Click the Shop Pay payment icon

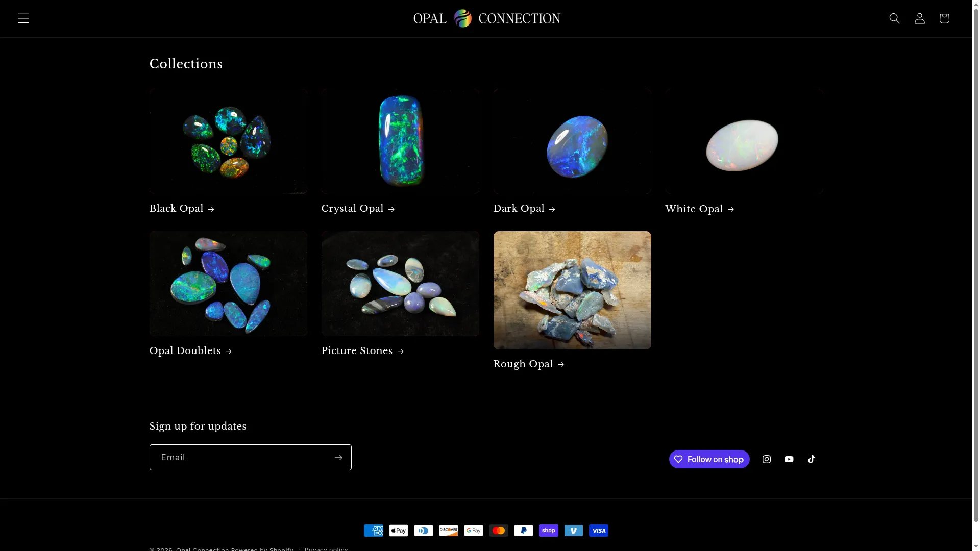pyautogui.click(x=549, y=531)
